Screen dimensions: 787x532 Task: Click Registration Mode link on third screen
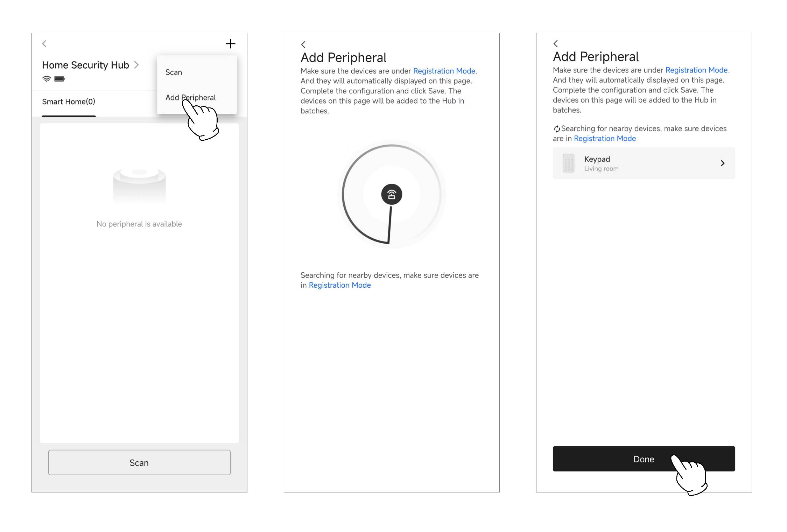[605, 138]
